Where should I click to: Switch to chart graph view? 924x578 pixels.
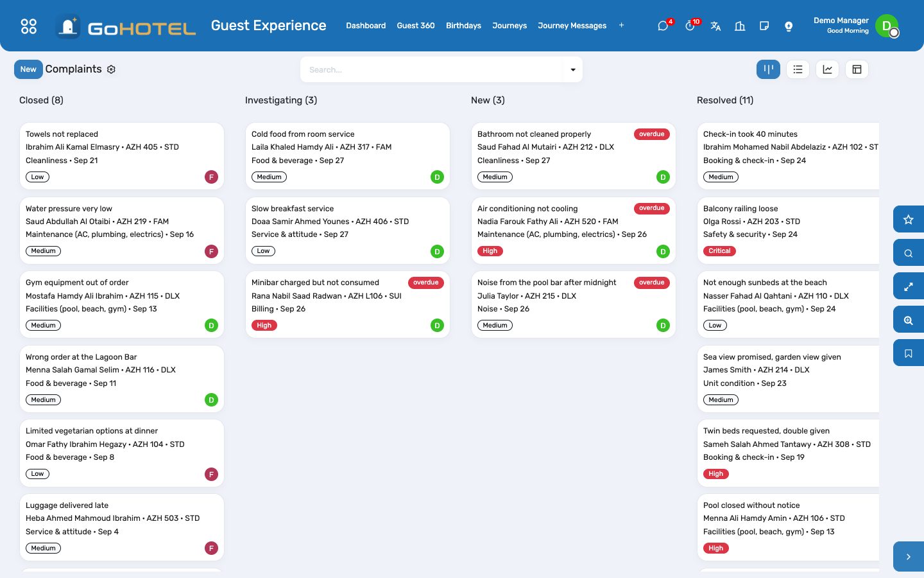pos(827,69)
